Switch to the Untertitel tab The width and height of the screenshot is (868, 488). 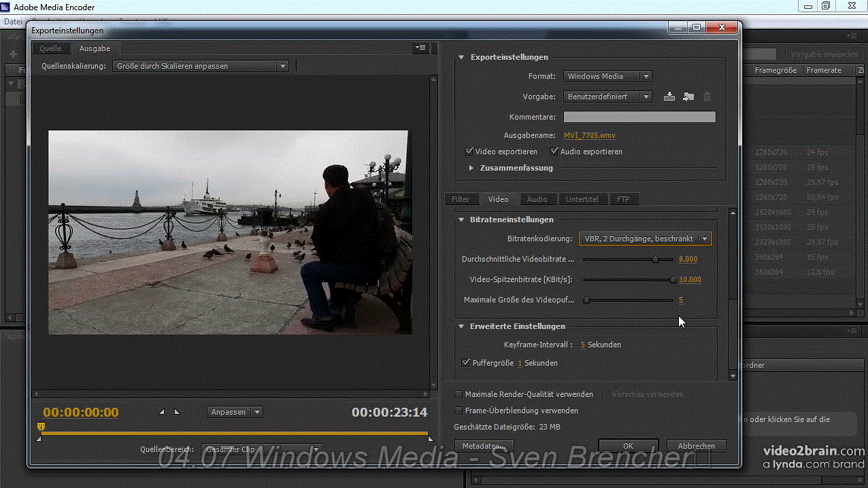[x=582, y=199]
